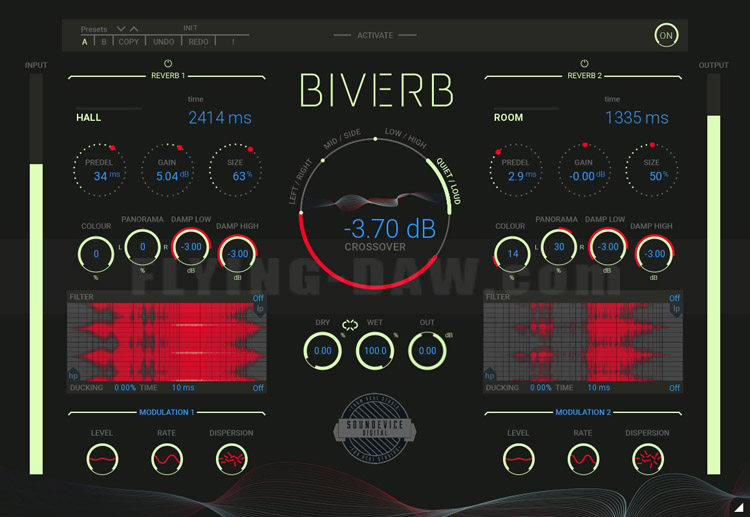This screenshot has height=517, width=750.
Task: Click Reverb 1 DAMP HIGH knob
Action: point(238,254)
